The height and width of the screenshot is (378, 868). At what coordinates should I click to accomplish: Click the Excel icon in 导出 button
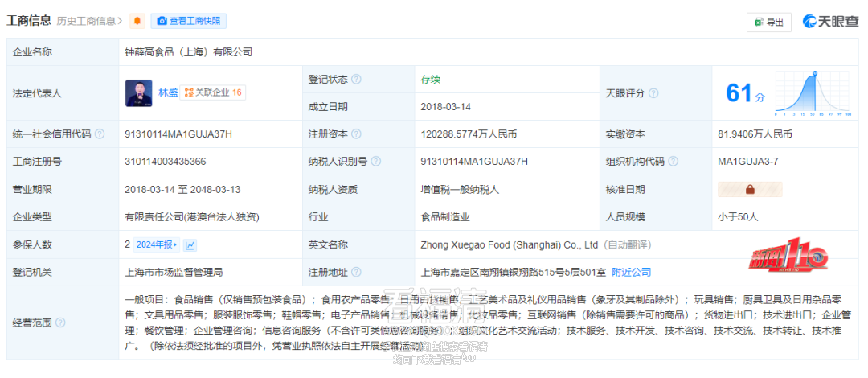click(759, 23)
